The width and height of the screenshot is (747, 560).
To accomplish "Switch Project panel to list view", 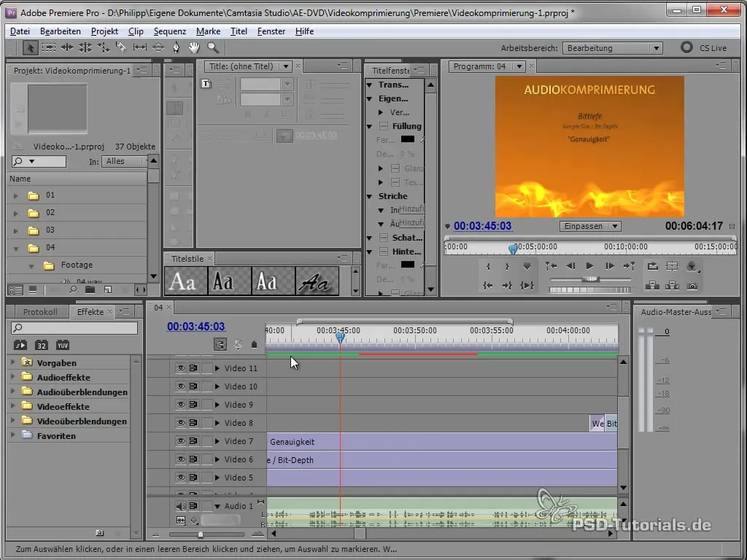I will tap(16, 289).
